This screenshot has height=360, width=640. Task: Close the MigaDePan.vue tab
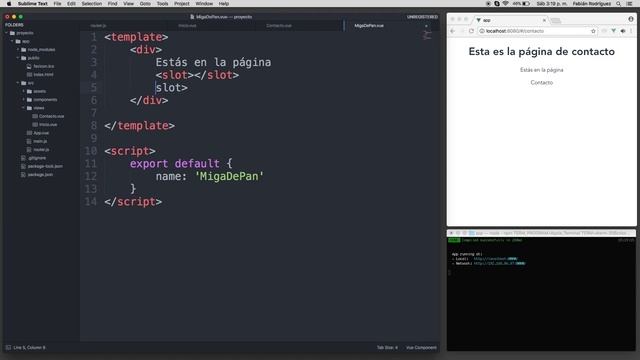[x=426, y=26]
